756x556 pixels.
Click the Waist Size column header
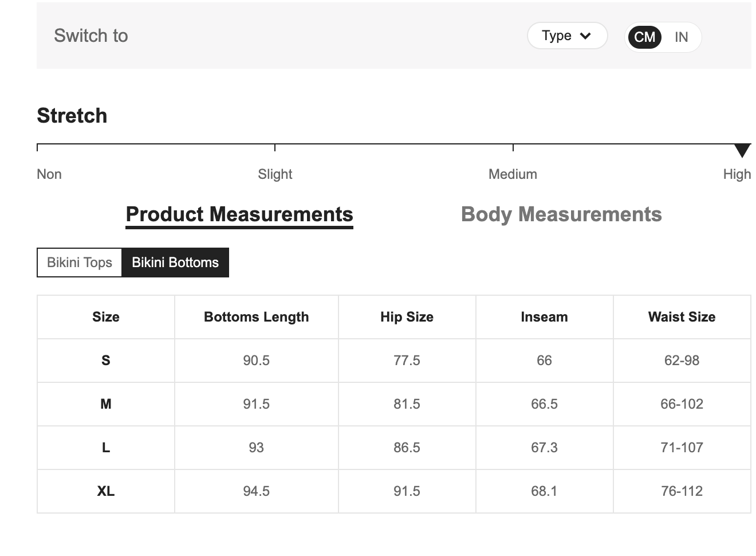coord(682,317)
